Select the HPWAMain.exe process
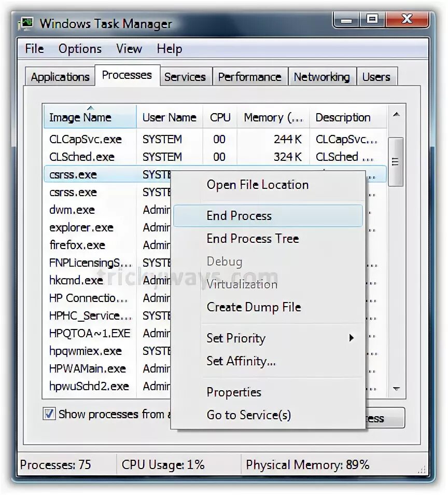 tap(107, 369)
